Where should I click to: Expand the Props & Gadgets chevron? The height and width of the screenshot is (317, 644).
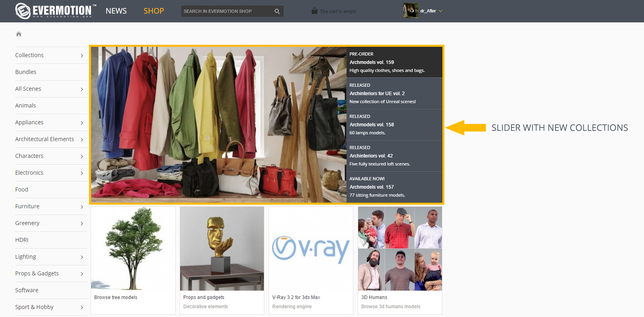[x=82, y=274]
